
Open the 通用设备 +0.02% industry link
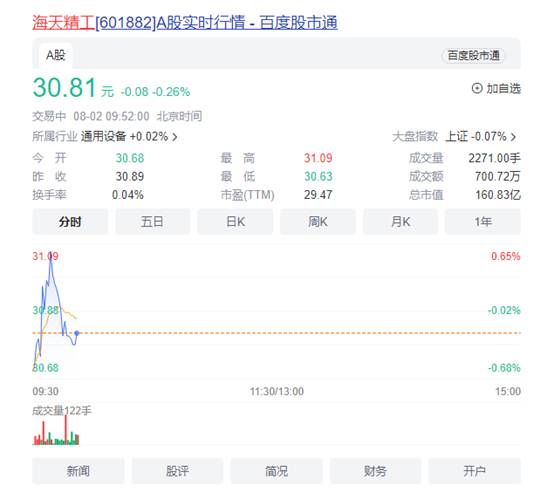124,136
